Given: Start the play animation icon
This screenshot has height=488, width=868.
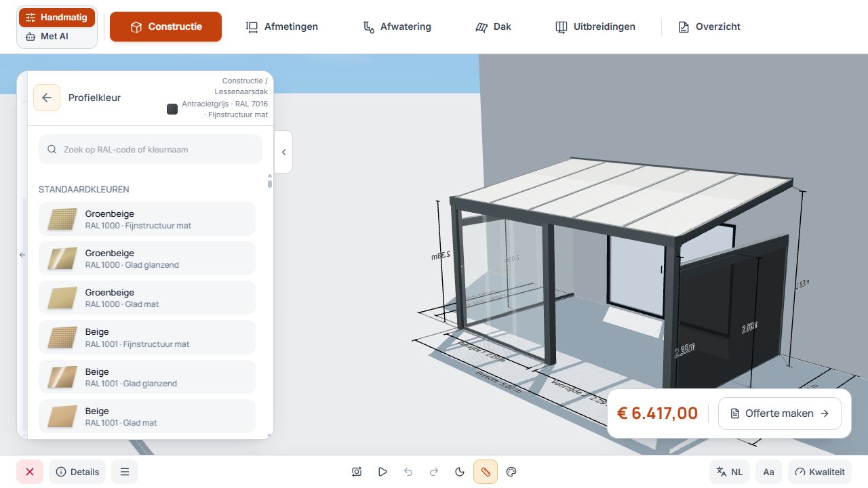Looking at the screenshot, I should point(382,472).
